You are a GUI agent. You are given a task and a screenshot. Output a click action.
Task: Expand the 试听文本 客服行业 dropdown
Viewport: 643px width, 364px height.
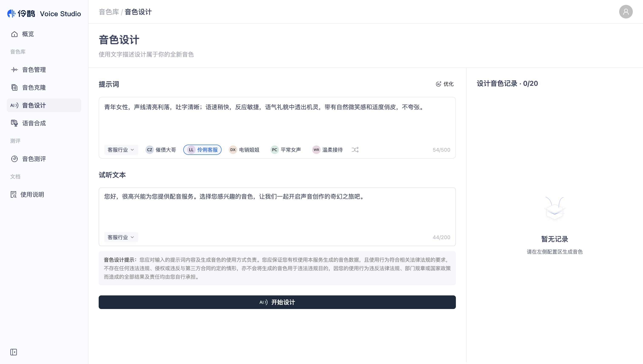(x=121, y=237)
